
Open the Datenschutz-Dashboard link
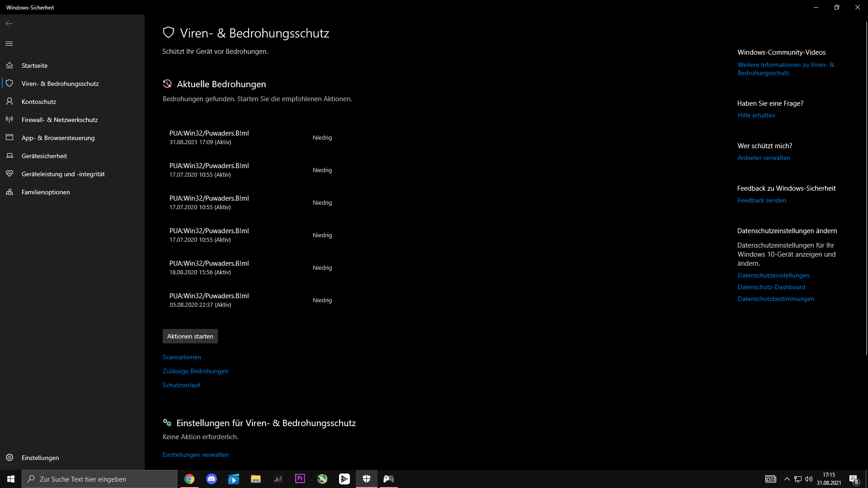(771, 287)
